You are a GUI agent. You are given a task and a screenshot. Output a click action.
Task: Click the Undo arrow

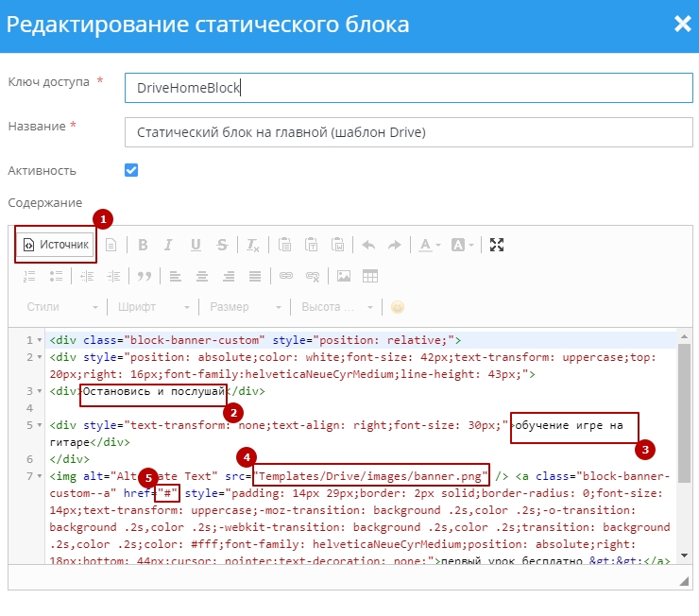tap(368, 245)
